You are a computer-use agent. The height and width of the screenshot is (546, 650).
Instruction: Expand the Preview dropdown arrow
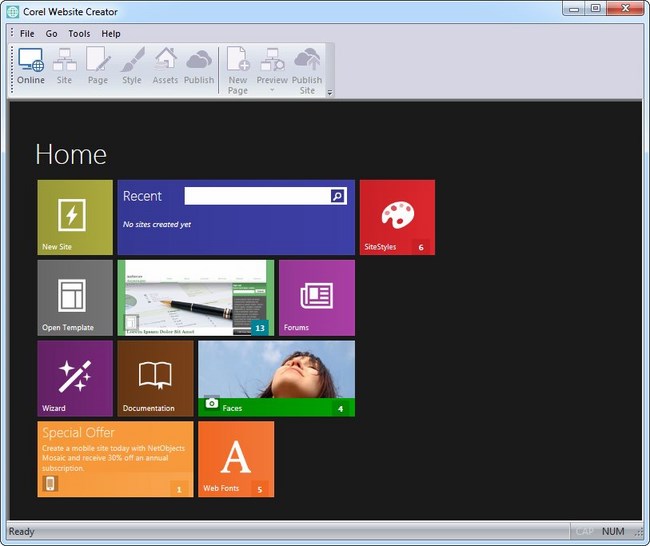point(272,90)
